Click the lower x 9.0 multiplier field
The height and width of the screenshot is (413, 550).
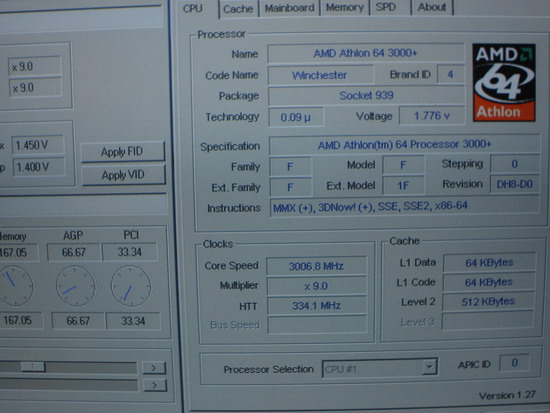point(35,87)
